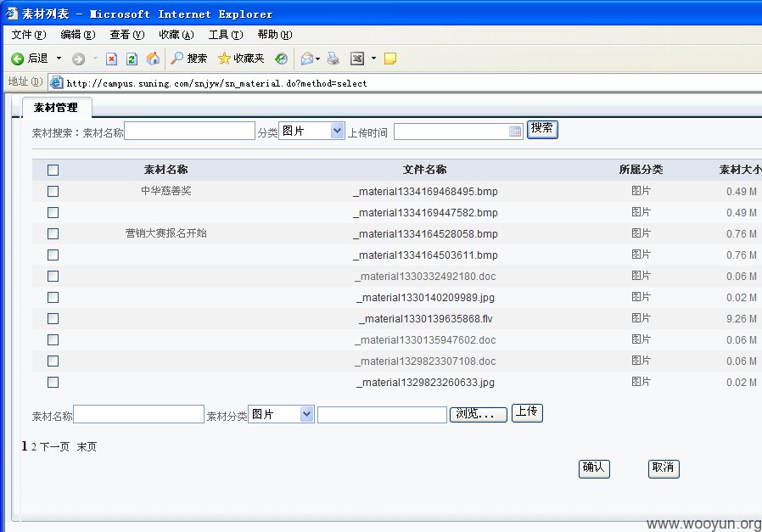Click the yellow note icon

(389, 59)
